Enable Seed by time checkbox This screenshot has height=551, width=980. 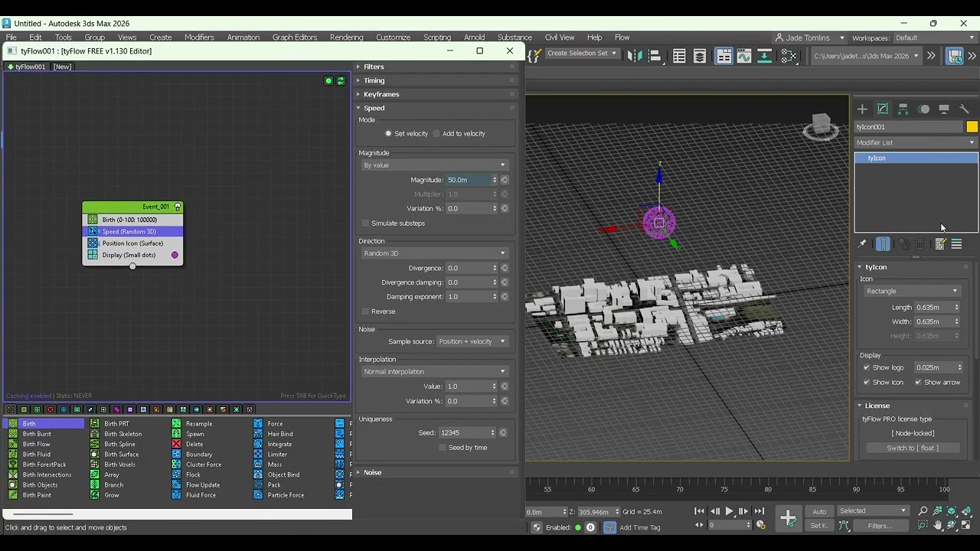coord(443,448)
